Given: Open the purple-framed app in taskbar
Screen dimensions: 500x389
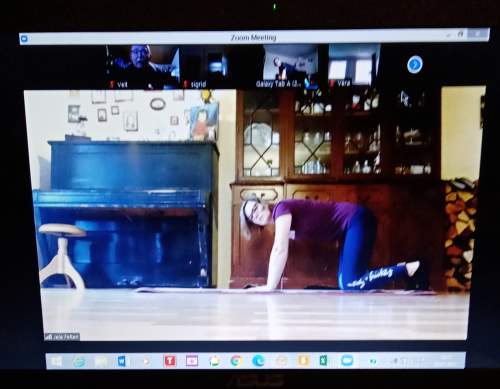Looking at the screenshot, I should point(192,361).
